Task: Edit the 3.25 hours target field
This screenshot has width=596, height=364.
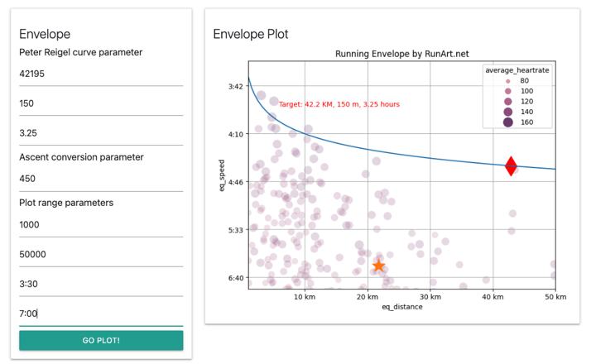Action: pyautogui.click(x=101, y=133)
